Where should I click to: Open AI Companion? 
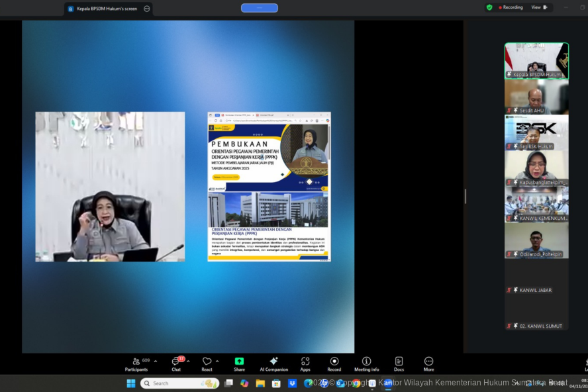[x=273, y=363]
